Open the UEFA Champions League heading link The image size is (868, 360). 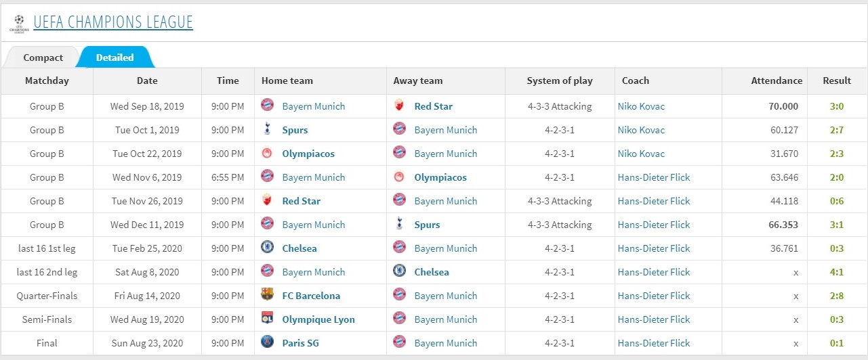(113, 22)
